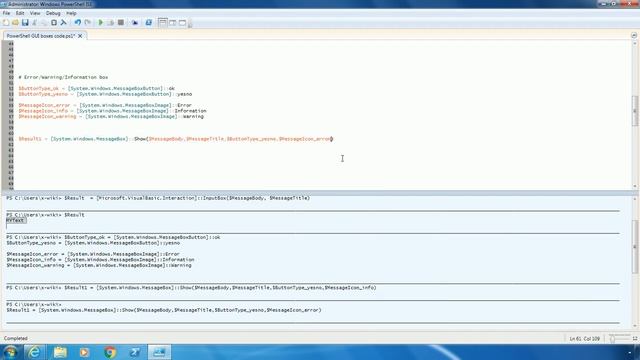Click the highlighted MyText result in output
Image resolution: width=640 pixels, height=360 pixels.
(16, 220)
